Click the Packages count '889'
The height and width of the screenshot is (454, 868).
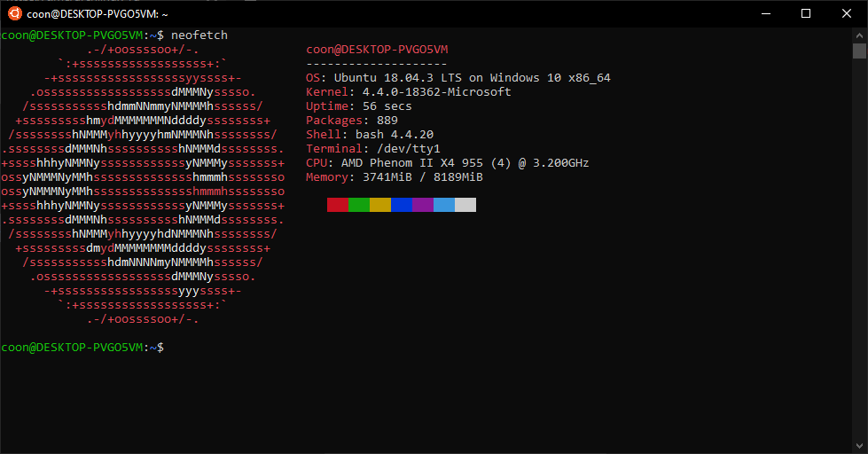(x=387, y=120)
